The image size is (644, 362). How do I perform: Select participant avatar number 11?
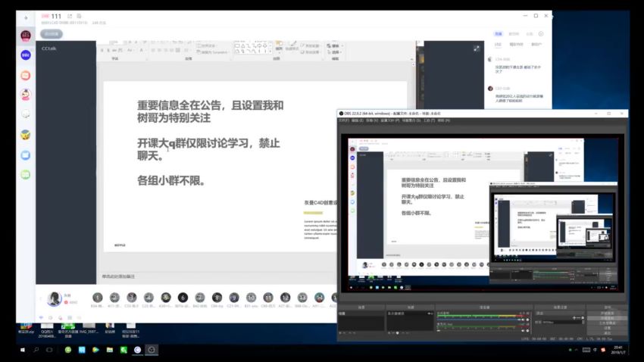[x=268, y=298]
